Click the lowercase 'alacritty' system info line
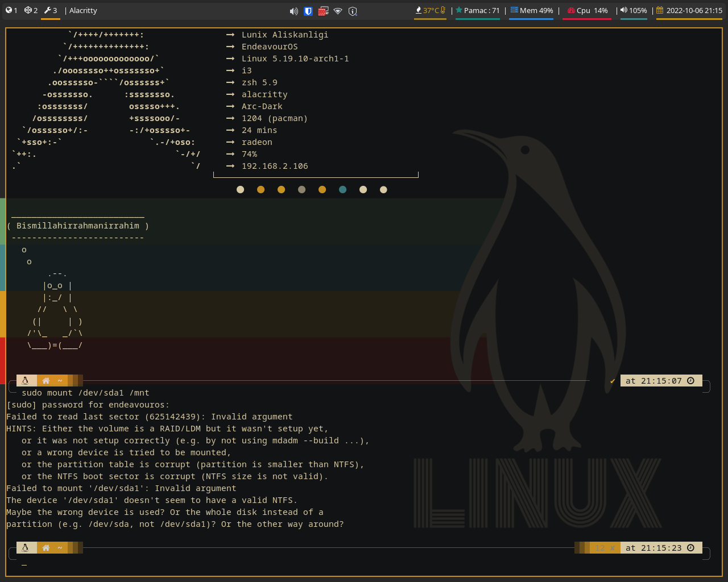 [264, 94]
